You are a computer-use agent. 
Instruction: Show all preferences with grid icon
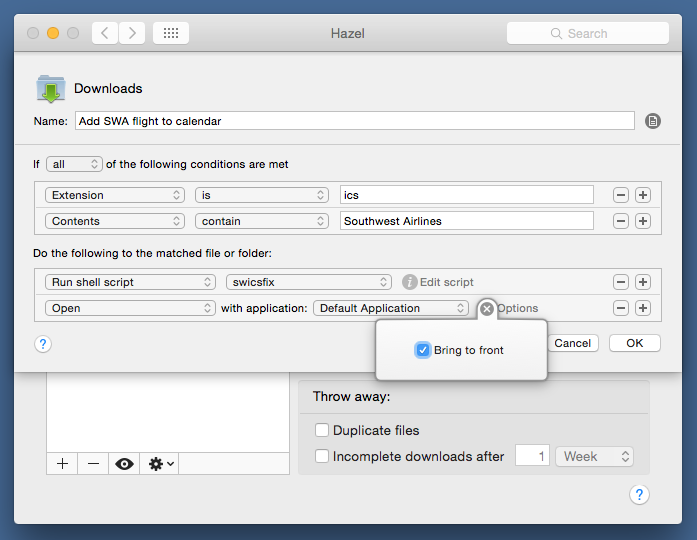coord(171,33)
